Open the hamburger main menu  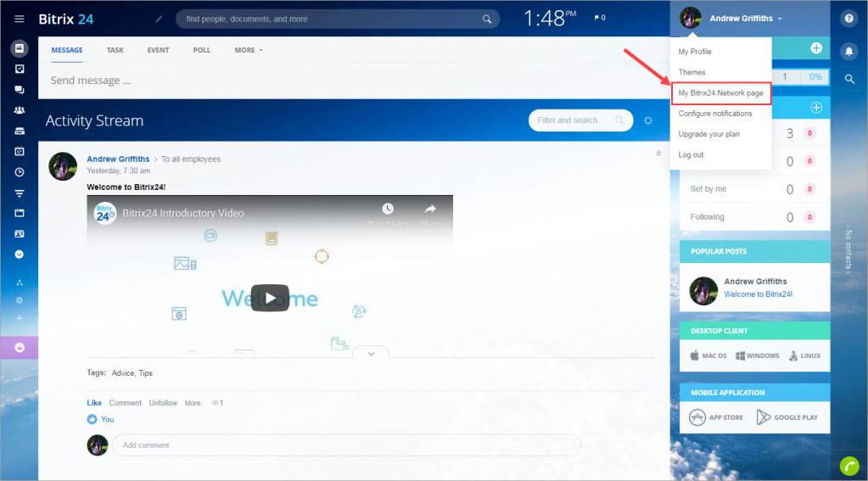coord(20,19)
